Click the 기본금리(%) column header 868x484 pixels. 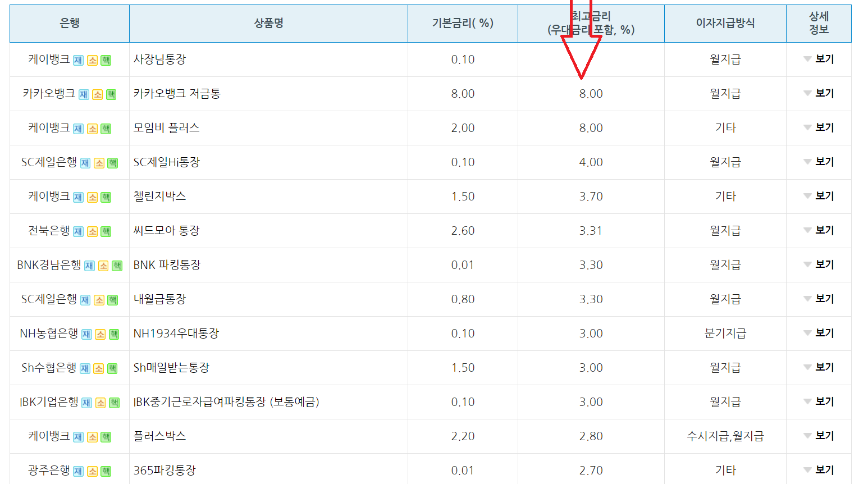463,23
